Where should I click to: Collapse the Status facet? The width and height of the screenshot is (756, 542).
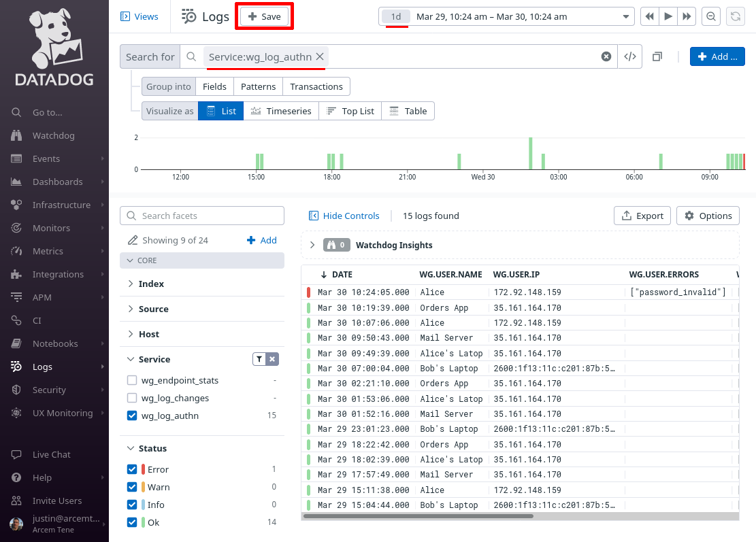tap(131, 448)
